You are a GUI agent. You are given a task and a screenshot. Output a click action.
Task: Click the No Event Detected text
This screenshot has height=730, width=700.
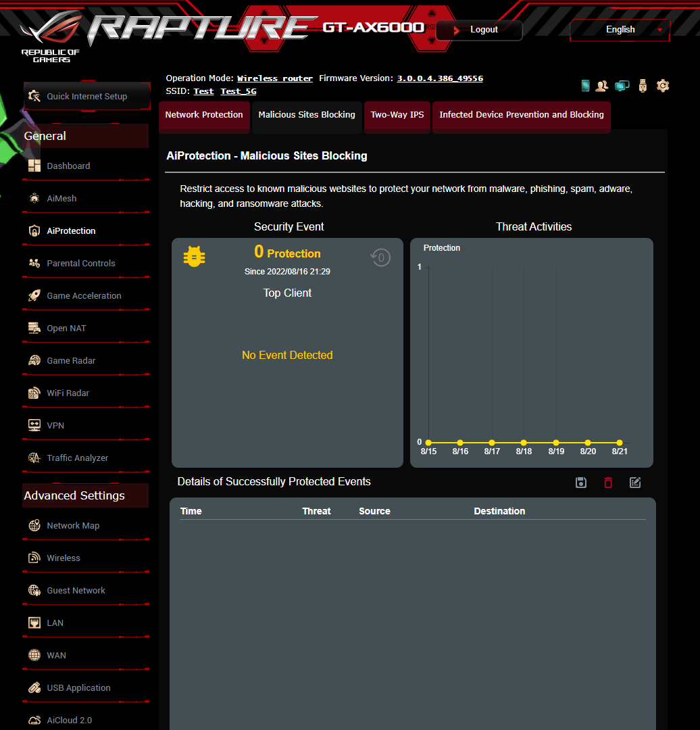point(287,356)
